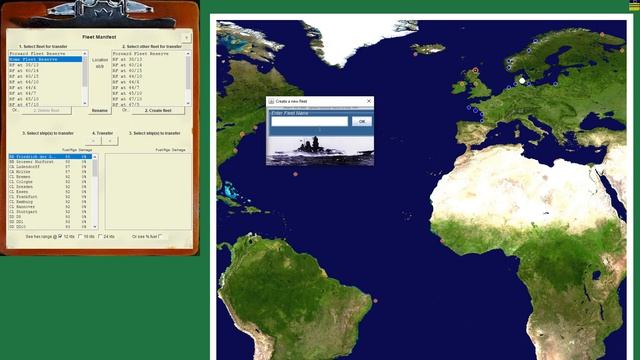Click the 2. Create fleet button
Image resolution: width=640 pixels, height=360 pixels.
point(158,111)
